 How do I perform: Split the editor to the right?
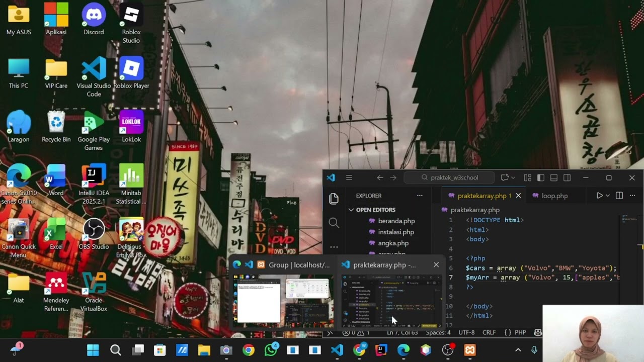[x=619, y=196]
